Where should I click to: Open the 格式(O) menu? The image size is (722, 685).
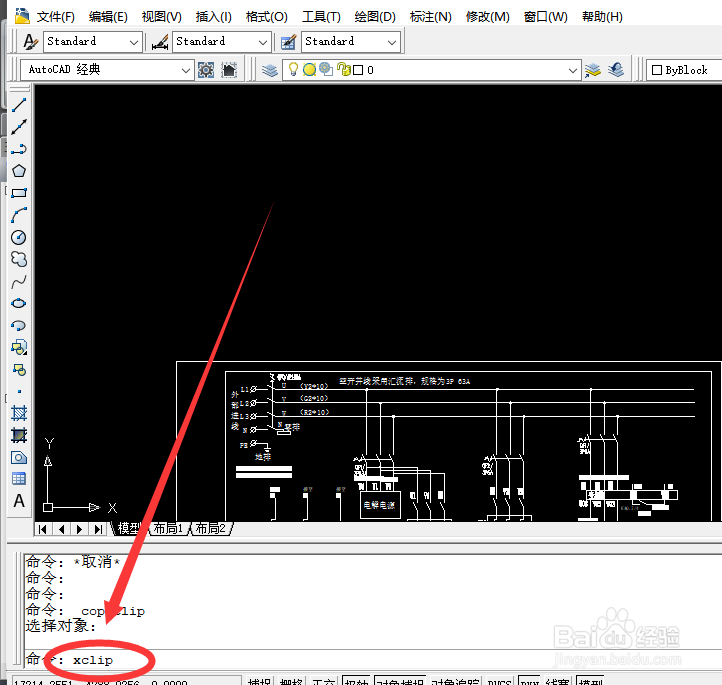click(x=267, y=17)
